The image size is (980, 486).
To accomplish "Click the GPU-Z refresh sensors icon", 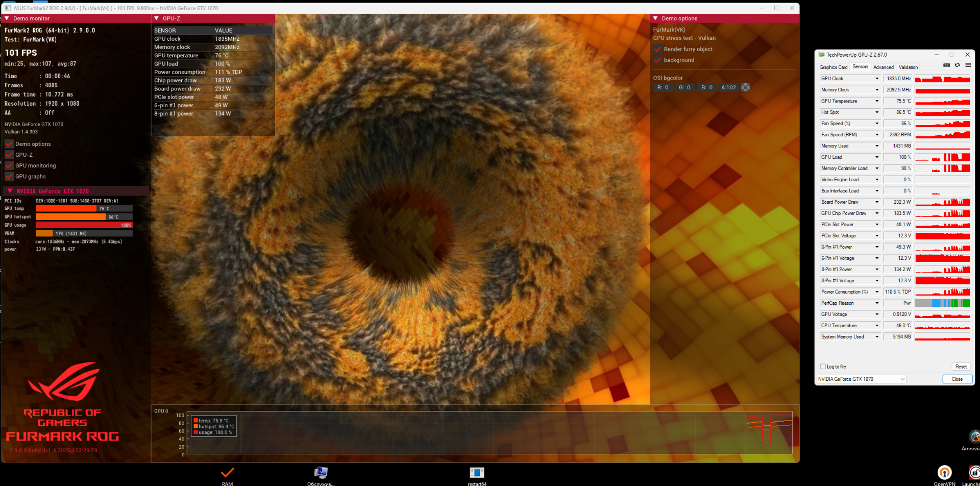I will click(958, 65).
